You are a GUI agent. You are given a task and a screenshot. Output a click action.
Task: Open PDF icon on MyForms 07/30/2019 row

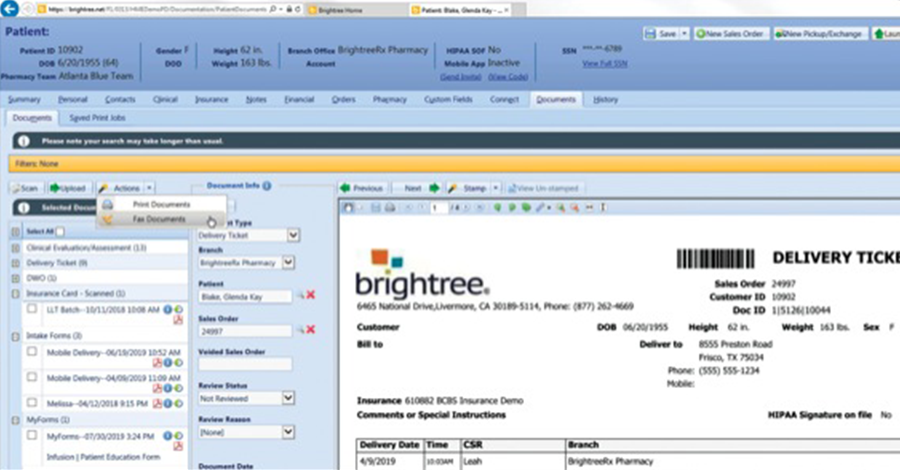(x=178, y=446)
